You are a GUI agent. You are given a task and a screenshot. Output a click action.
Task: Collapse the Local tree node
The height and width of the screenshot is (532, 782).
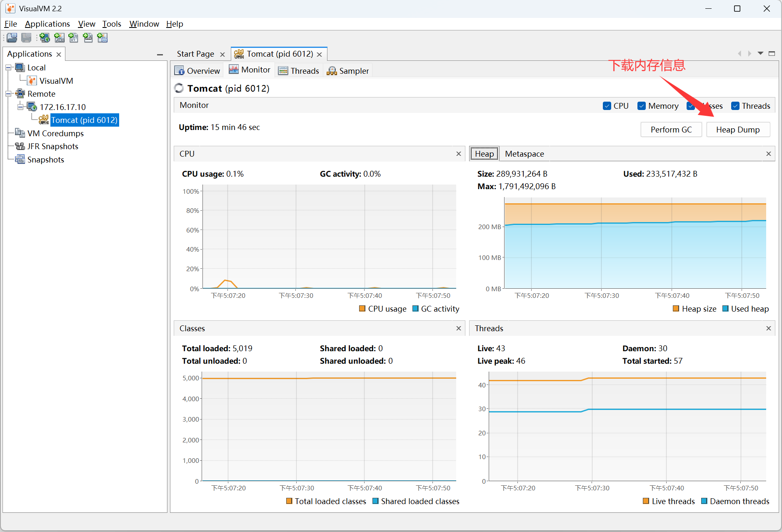[8, 67]
